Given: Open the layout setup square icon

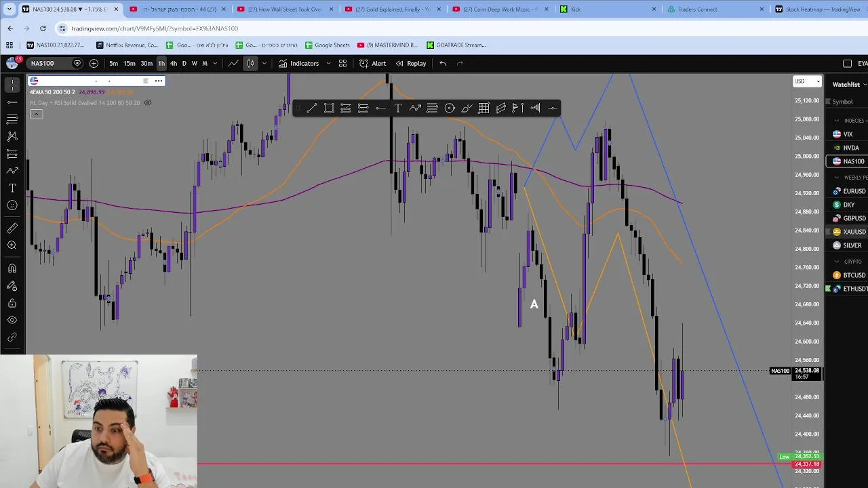Looking at the screenshot, I should (847, 63).
